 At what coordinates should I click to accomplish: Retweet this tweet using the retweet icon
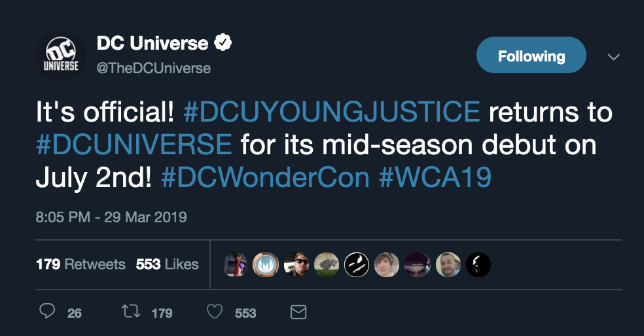(x=130, y=312)
